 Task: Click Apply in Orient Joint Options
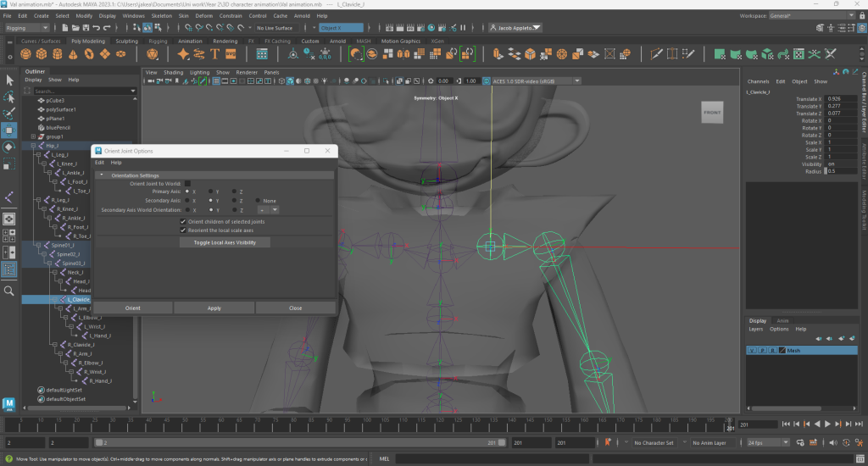[x=214, y=308]
